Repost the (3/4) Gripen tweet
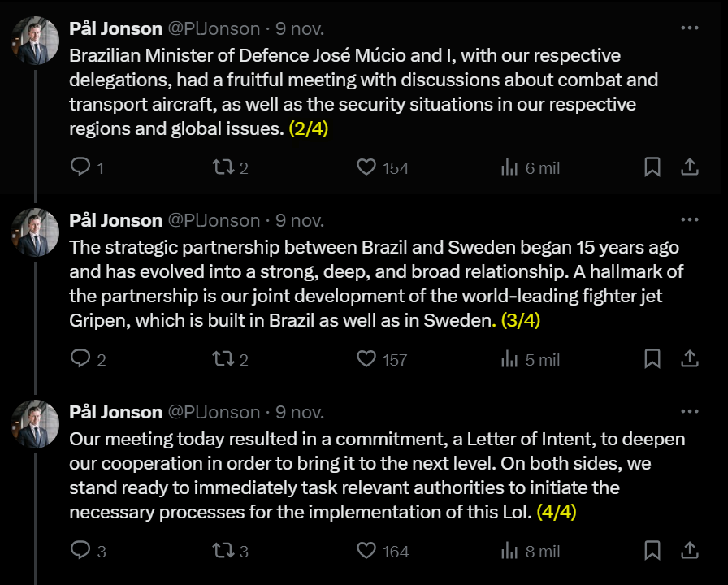This screenshot has width=728, height=585. (223, 359)
